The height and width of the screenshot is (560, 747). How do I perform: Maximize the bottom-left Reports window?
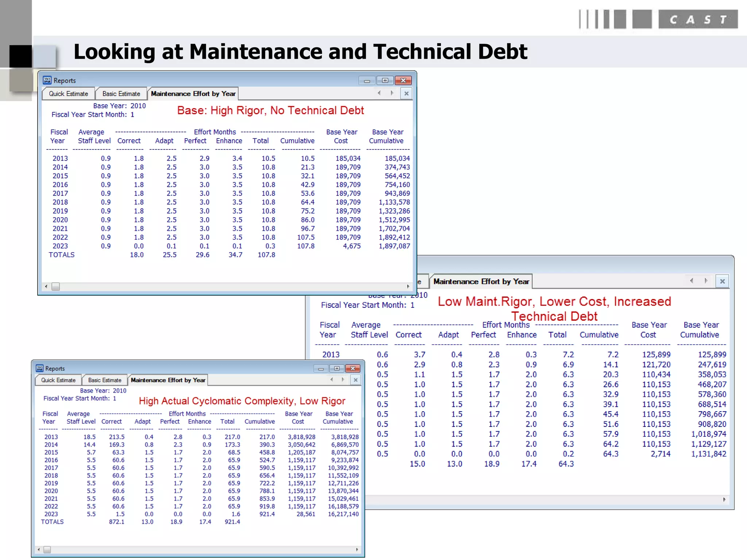click(x=337, y=369)
